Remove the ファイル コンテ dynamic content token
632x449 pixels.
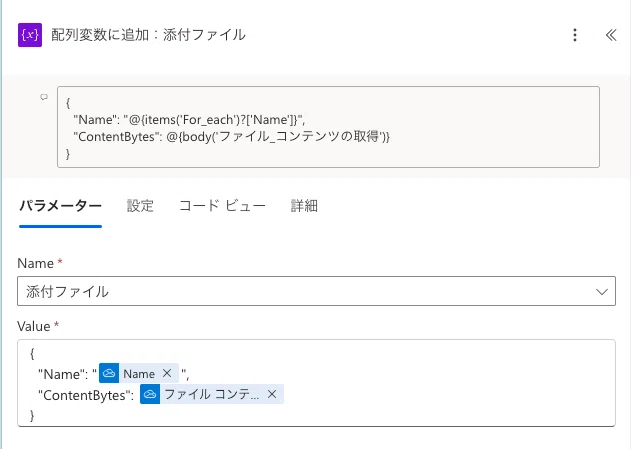[x=272, y=394]
